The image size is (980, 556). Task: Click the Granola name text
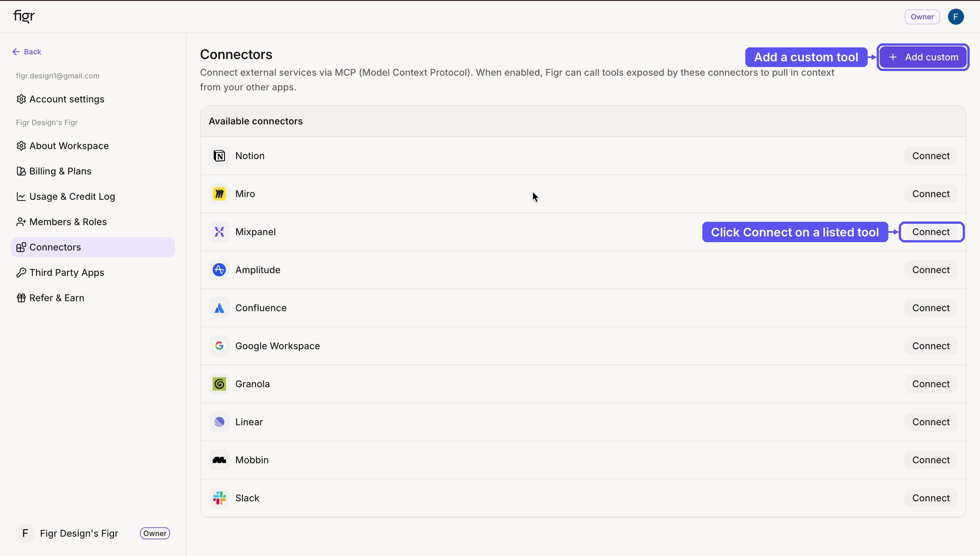[252, 384]
